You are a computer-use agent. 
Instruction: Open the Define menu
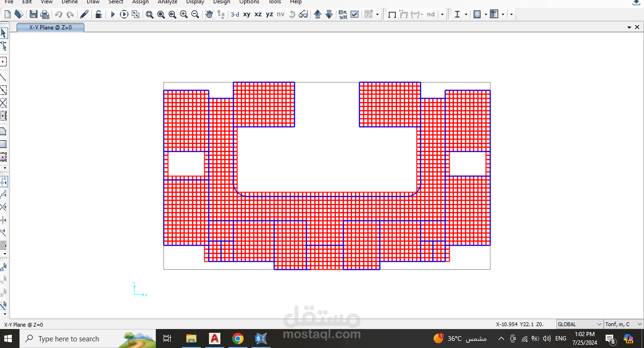pyautogui.click(x=70, y=2)
